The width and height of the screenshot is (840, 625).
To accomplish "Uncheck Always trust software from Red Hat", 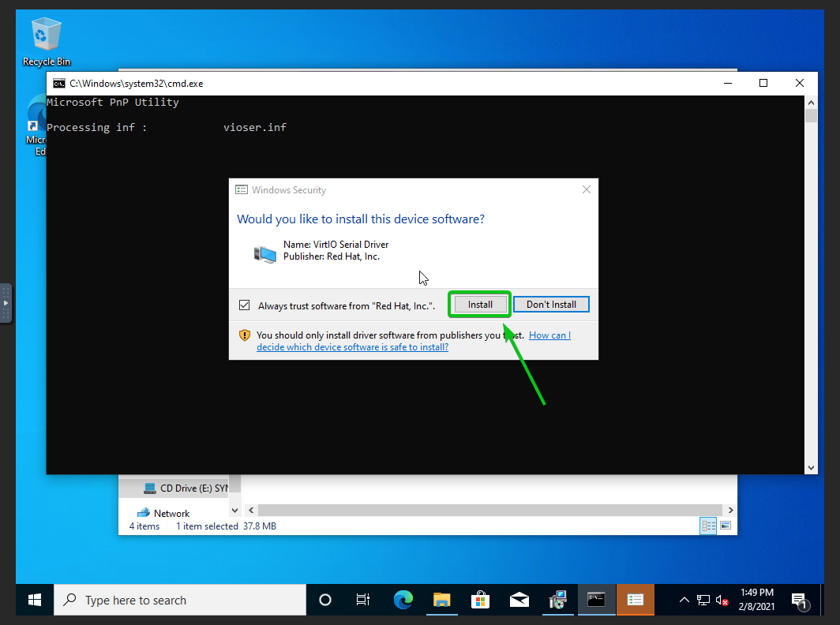I will [x=244, y=305].
